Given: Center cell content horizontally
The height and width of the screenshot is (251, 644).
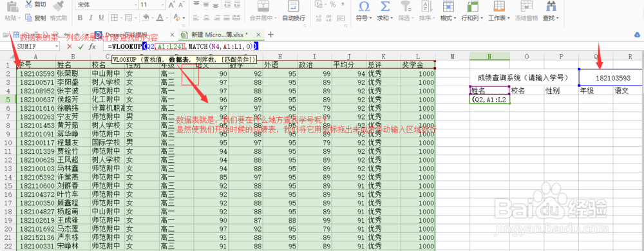Looking at the screenshot, I should tap(207, 17).
